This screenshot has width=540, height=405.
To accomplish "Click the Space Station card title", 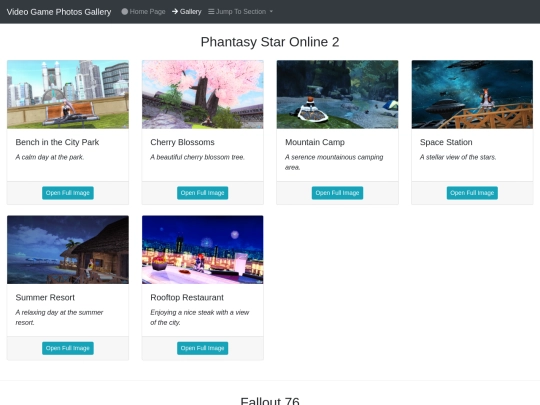I will point(446,142).
